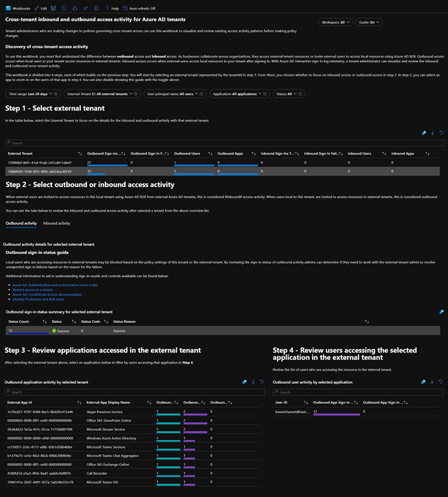Click the Save icon in workbook toolbar
The image size is (448, 497).
tap(52, 8)
